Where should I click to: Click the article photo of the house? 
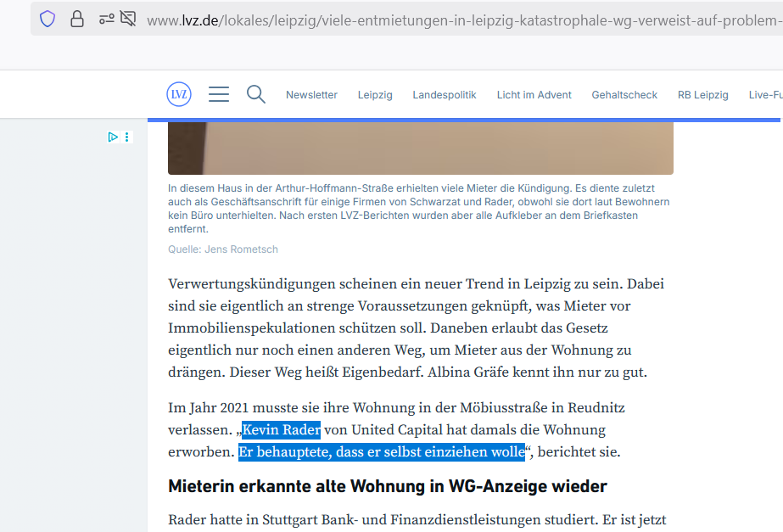(x=420, y=148)
